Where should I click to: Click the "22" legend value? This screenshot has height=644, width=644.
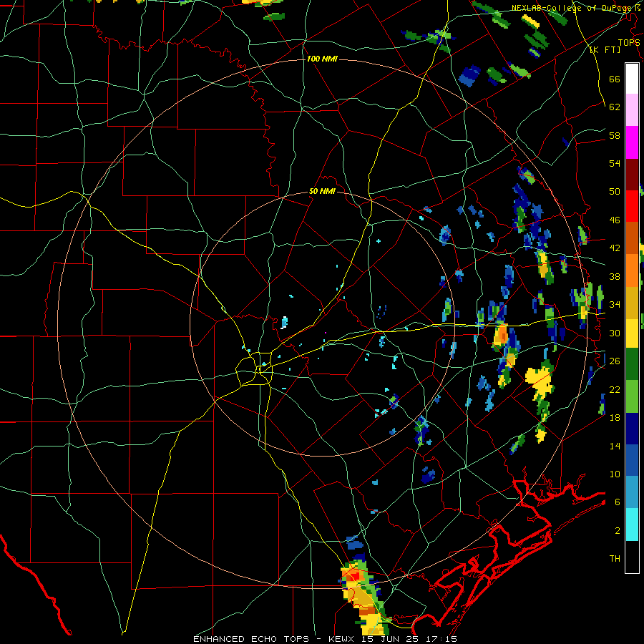(x=615, y=389)
